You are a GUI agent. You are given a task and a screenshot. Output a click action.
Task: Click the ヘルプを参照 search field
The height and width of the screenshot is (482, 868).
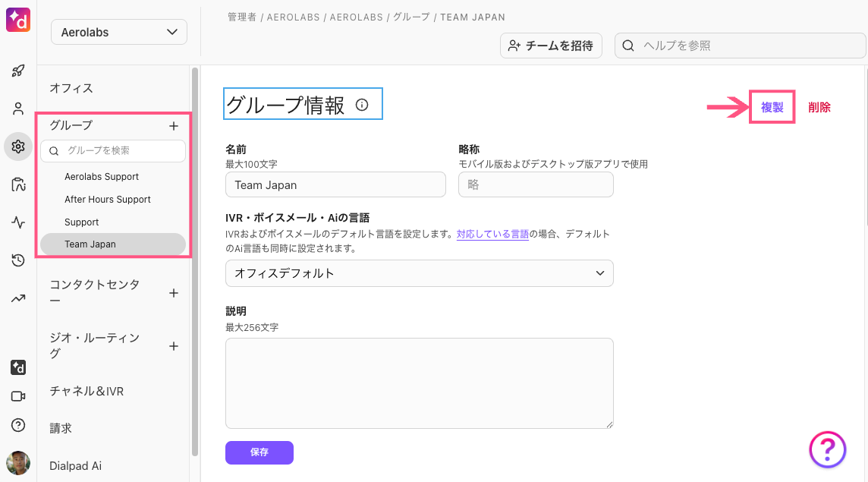(740, 46)
